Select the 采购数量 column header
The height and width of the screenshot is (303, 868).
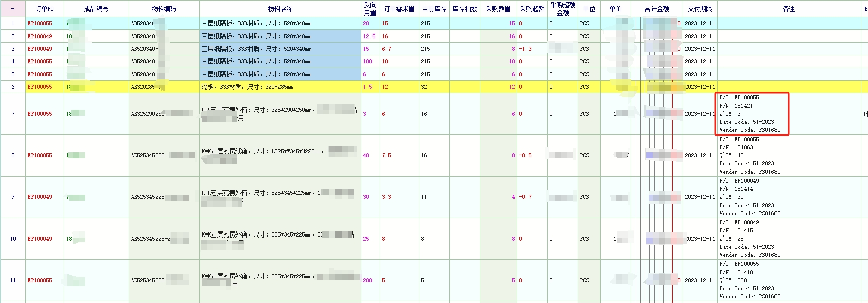tap(498, 9)
